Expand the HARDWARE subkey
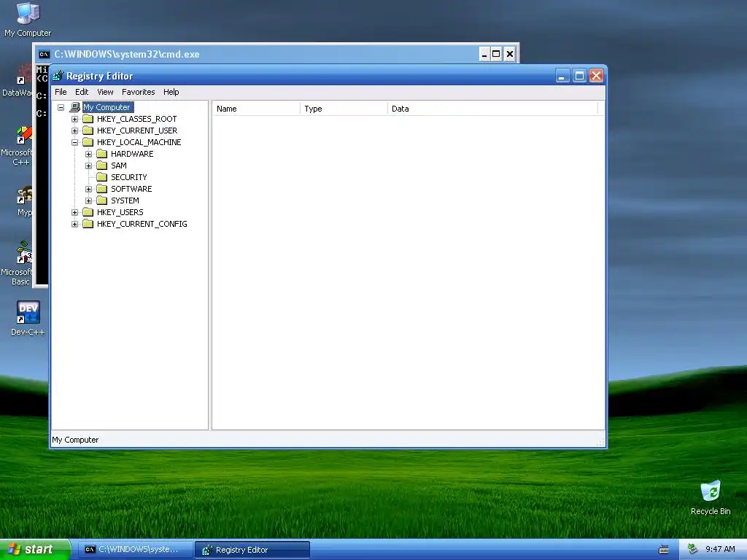Image resolution: width=747 pixels, height=560 pixels. tap(88, 155)
